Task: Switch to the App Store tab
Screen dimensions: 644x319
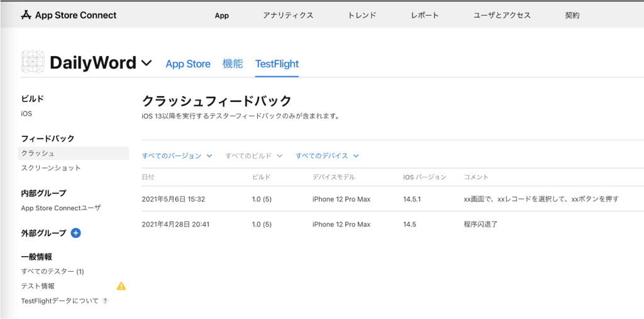Action: pos(188,64)
